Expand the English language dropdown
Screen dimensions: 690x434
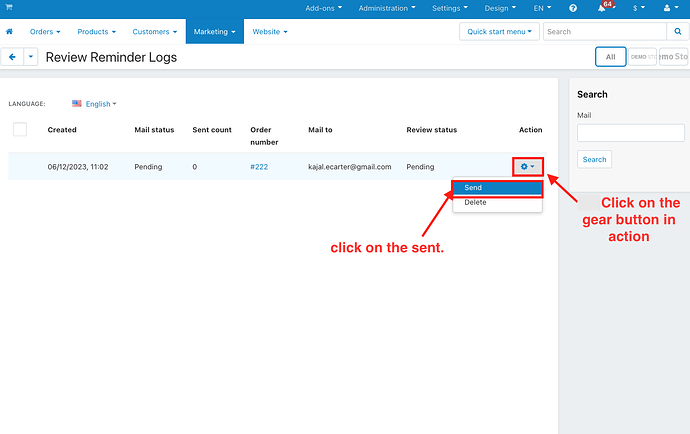(95, 104)
